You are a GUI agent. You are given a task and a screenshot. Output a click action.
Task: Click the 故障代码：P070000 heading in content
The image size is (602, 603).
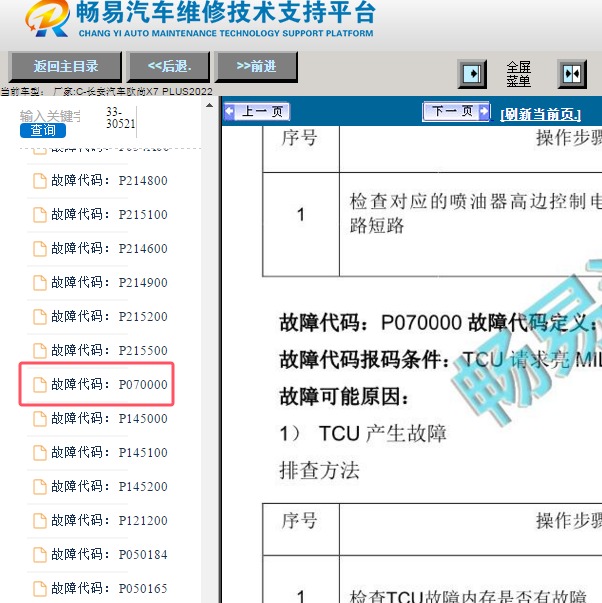(371, 322)
